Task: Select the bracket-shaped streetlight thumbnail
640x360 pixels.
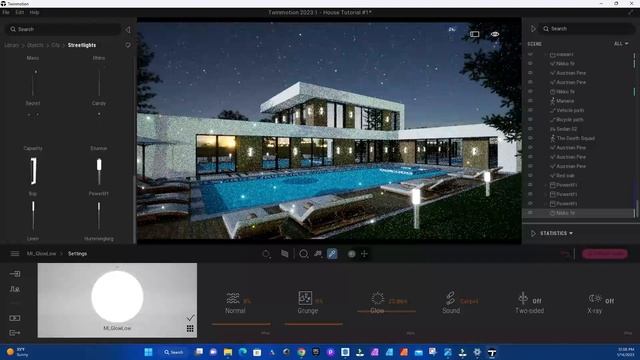Action: 33,171
